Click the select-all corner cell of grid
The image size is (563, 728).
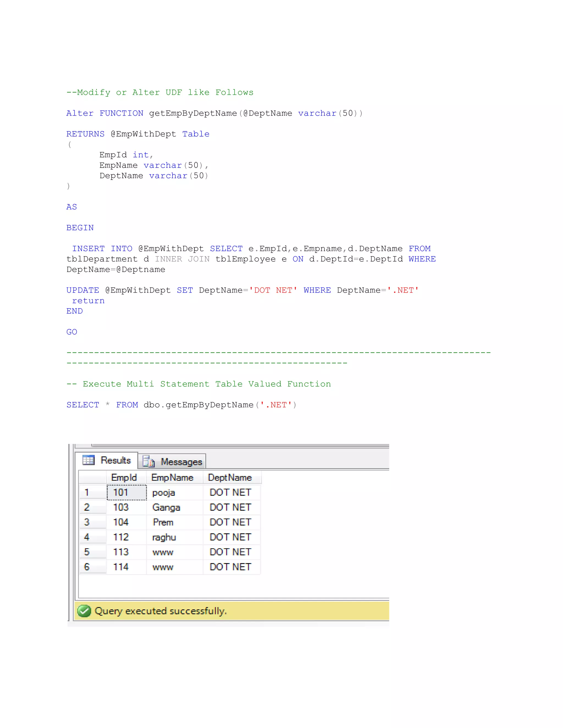coord(92,477)
